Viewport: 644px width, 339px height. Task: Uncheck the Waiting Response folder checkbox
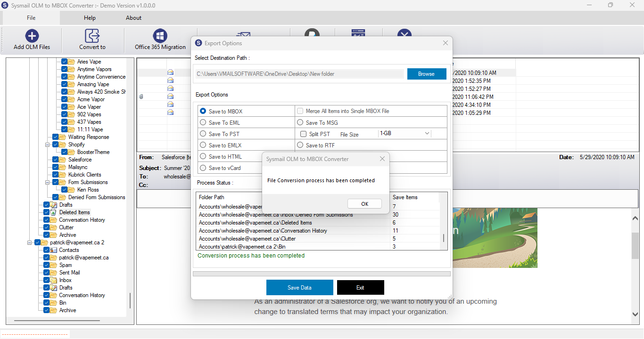56,137
